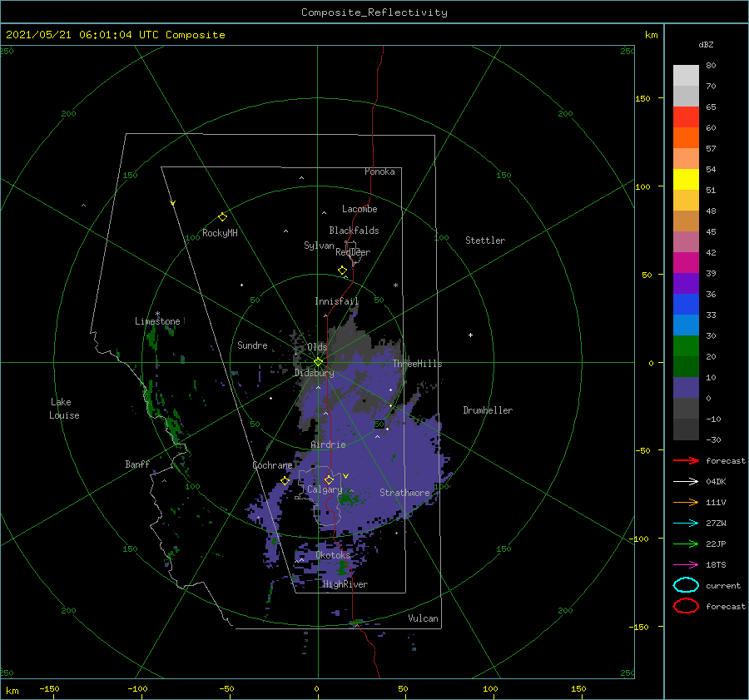Click the ThreeHills label
749x700 pixels.
coord(417,364)
